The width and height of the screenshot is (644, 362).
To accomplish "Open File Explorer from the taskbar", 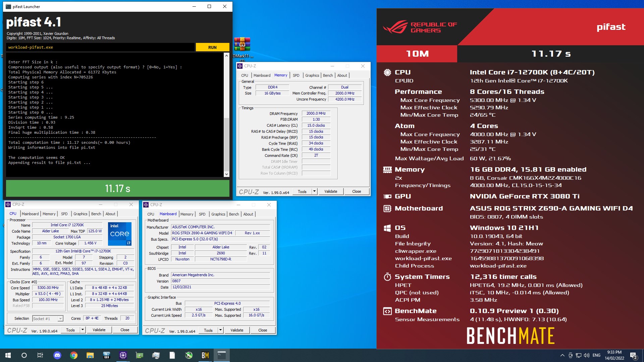I will [90, 355].
